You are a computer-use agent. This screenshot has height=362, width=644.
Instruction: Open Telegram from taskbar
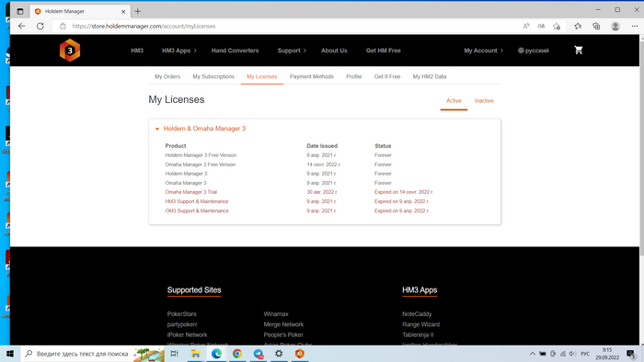(x=259, y=354)
